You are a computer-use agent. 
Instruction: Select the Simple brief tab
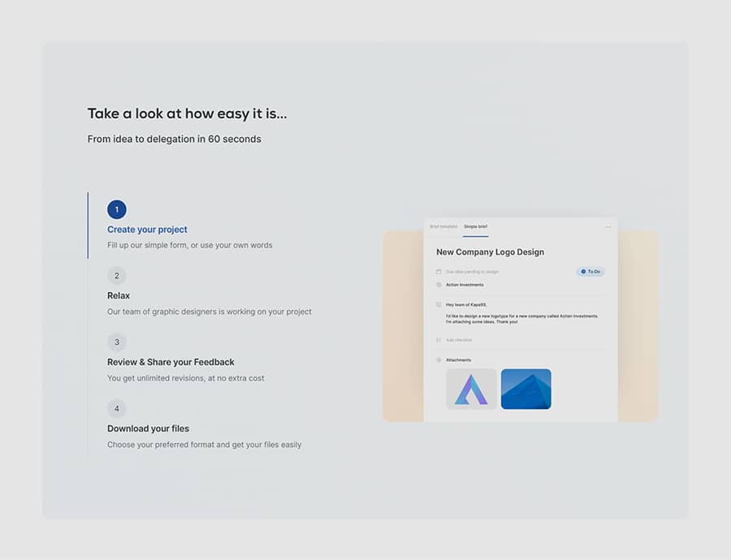pos(476,226)
